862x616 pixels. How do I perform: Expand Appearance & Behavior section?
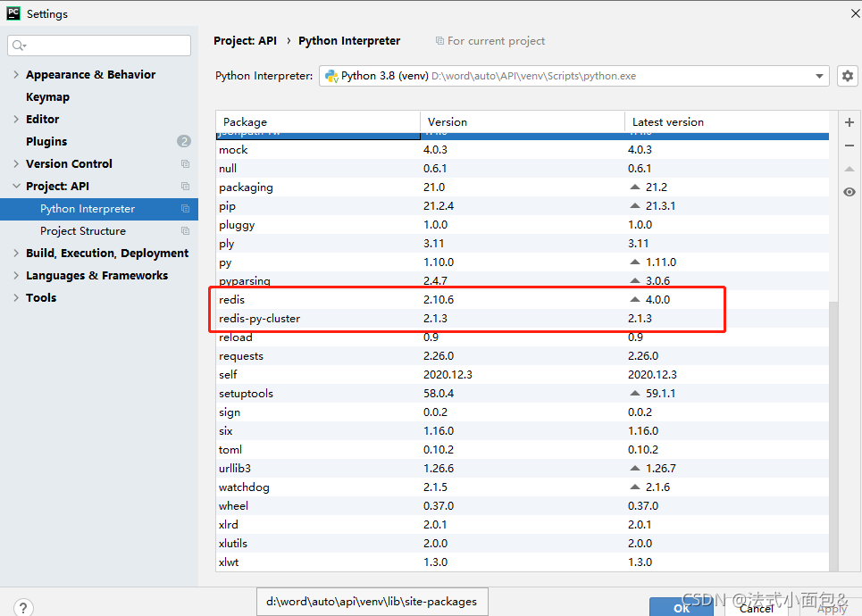tap(16, 74)
